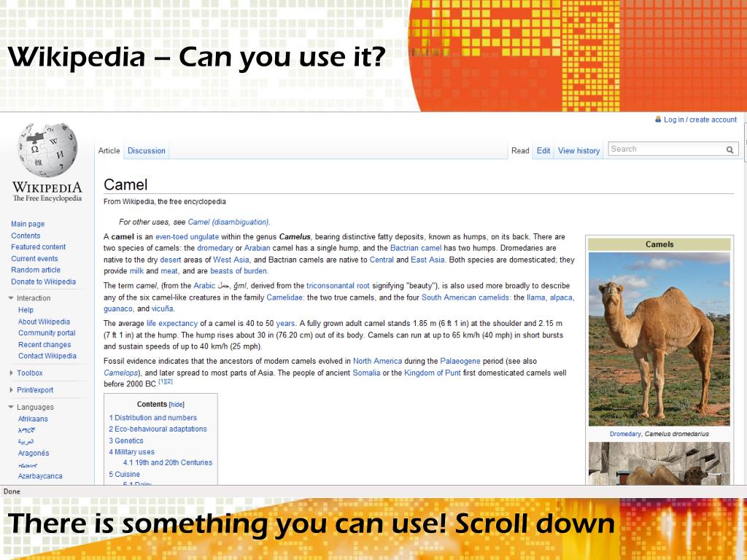The image size is (747, 560).
Task: Go to Main page in sidebar
Action: click(28, 224)
